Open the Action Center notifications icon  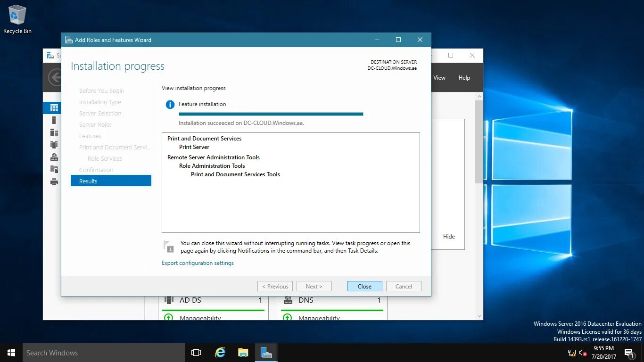click(628, 353)
